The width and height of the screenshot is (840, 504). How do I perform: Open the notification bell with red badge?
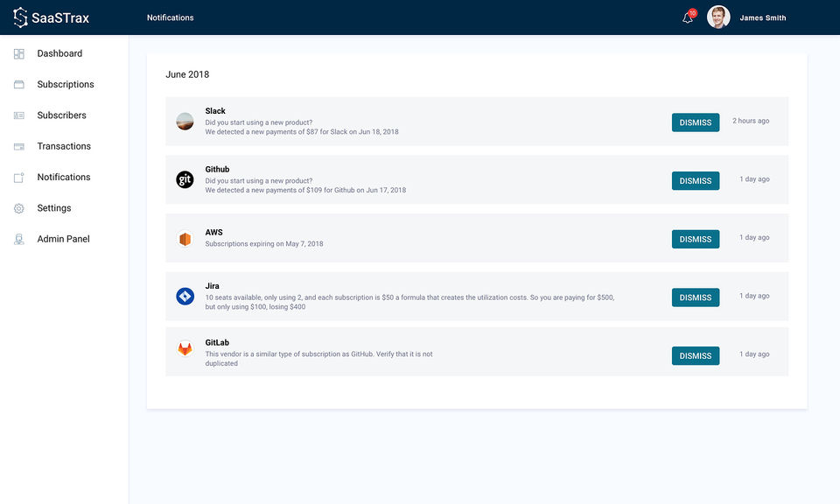click(689, 17)
